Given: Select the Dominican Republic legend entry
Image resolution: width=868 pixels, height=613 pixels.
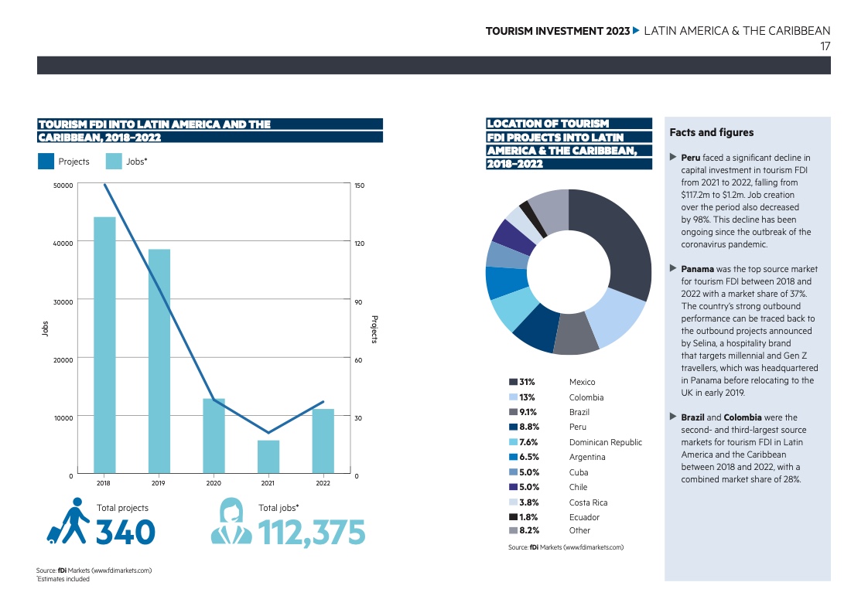Looking at the screenshot, I should coord(575,442).
